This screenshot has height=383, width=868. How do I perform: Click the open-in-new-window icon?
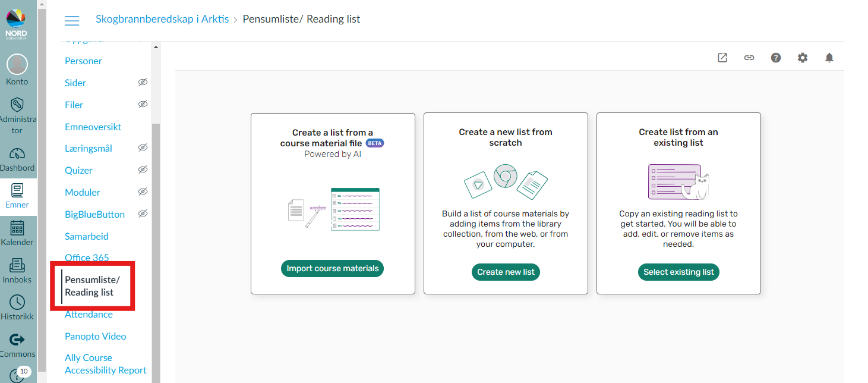(722, 58)
